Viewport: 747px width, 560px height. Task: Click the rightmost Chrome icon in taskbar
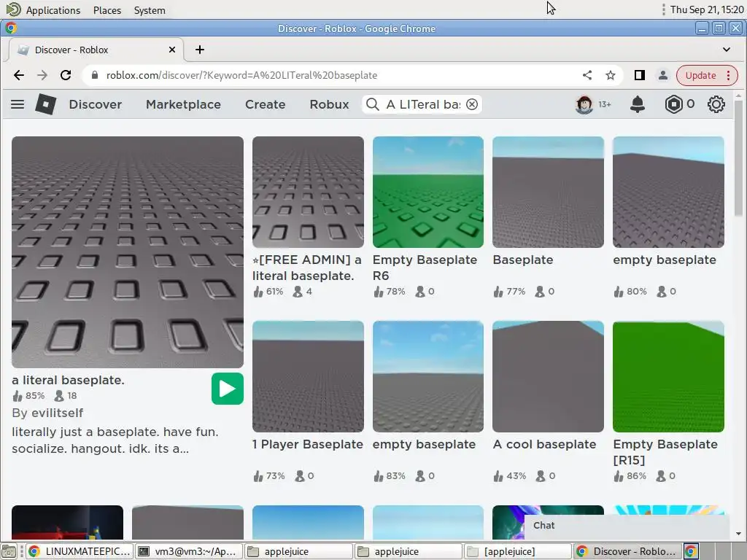coord(692,551)
